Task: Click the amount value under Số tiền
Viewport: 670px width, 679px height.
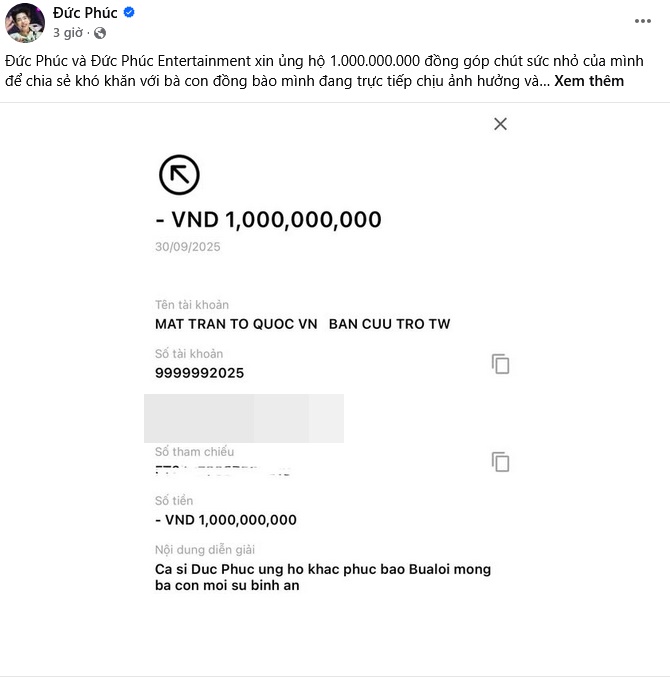Action: [226, 520]
